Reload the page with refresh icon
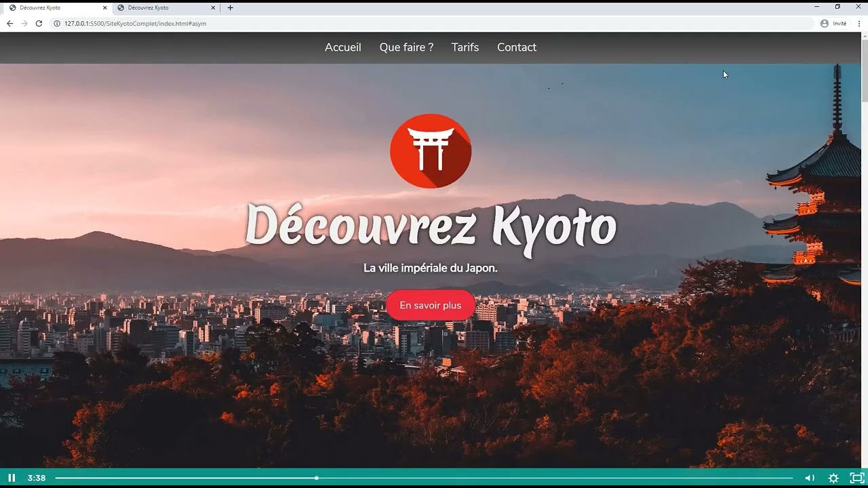 tap(39, 23)
